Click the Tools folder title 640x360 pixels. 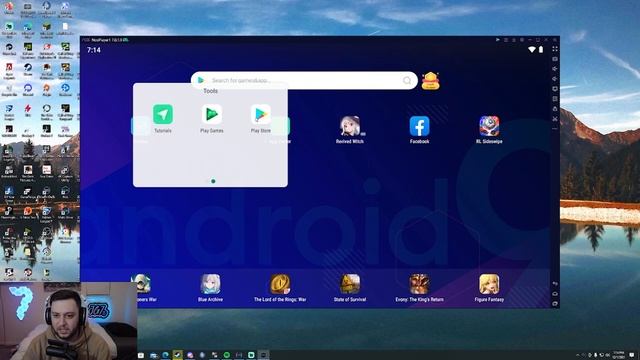click(x=211, y=91)
